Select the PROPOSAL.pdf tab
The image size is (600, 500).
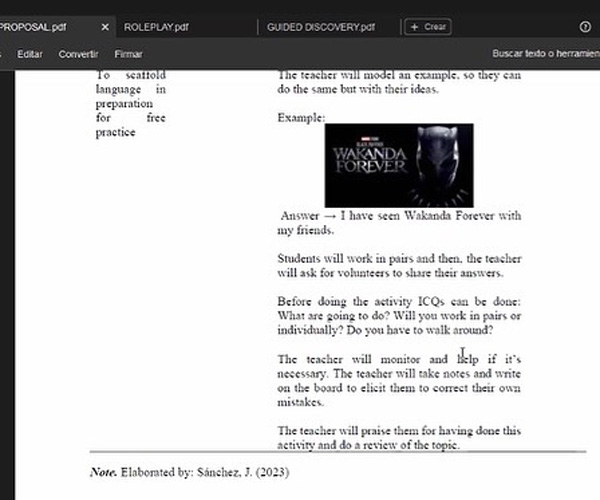(x=33, y=27)
